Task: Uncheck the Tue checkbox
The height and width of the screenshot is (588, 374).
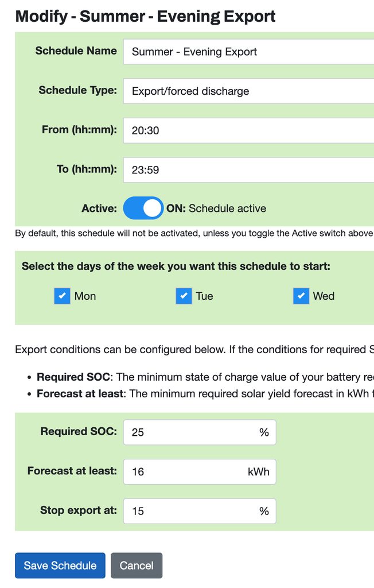Action: point(184,296)
